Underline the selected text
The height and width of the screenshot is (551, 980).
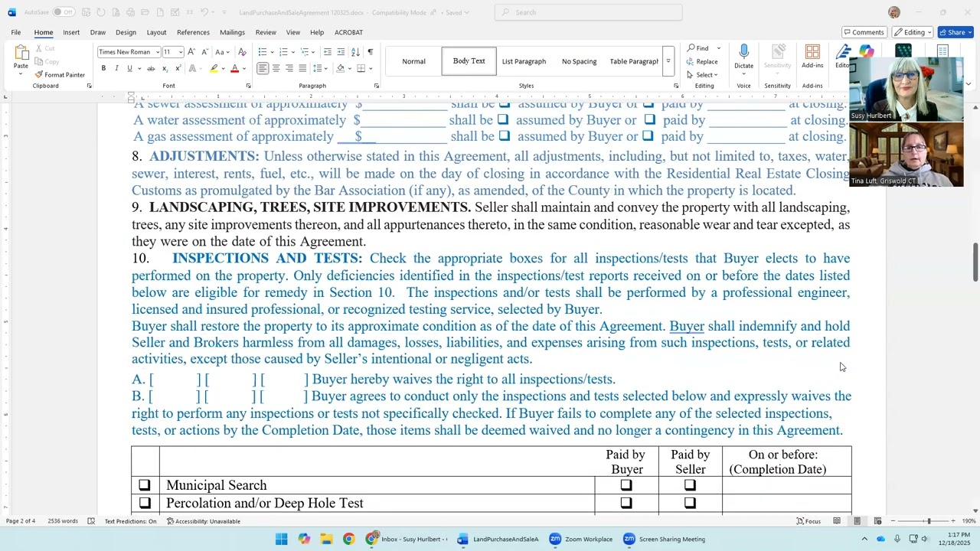coord(129,69)
